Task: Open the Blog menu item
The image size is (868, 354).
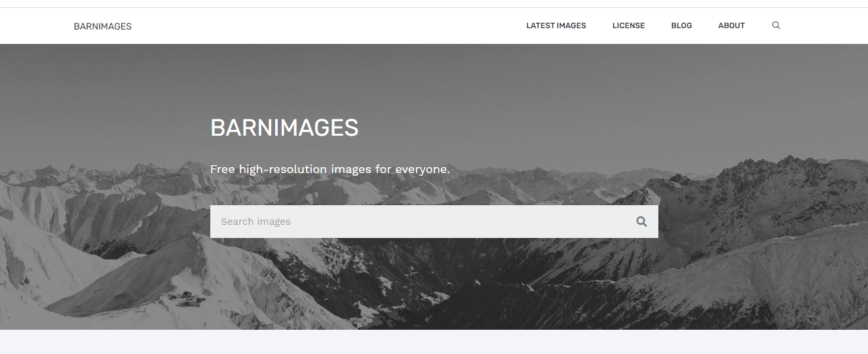Action: (681, 26)
